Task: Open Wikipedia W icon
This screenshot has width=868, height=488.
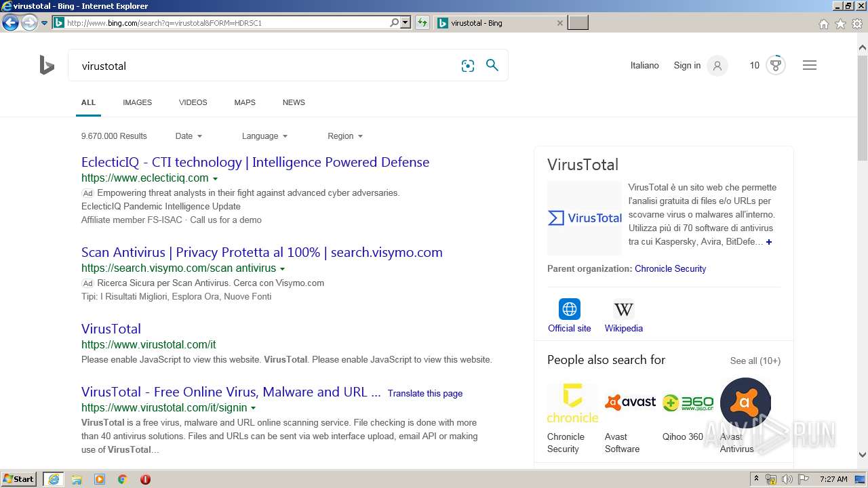Action: (x=624, y=309)
